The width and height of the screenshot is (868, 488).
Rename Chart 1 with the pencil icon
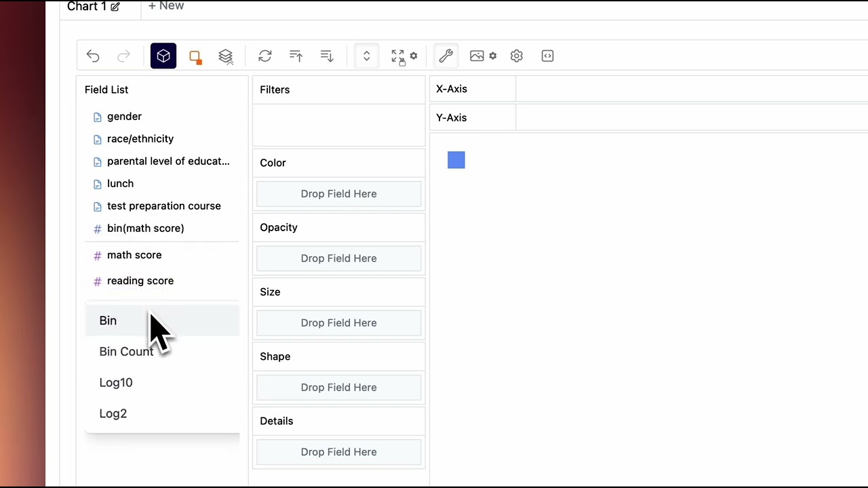click(115, 7)
